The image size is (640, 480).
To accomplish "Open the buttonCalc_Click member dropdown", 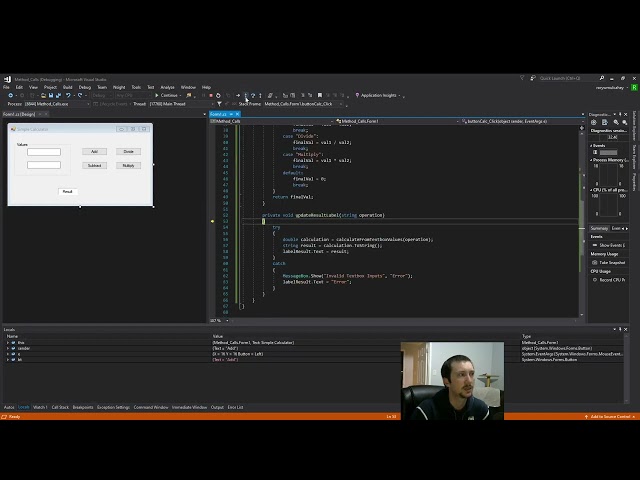I will click(x=523, y=121).
